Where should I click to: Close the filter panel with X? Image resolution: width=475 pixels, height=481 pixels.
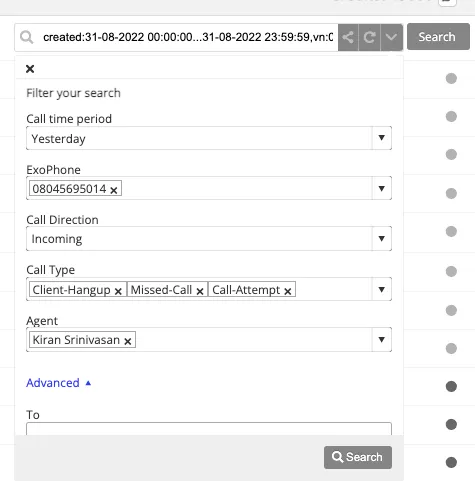pyautogui.click(x=30, y=69)
